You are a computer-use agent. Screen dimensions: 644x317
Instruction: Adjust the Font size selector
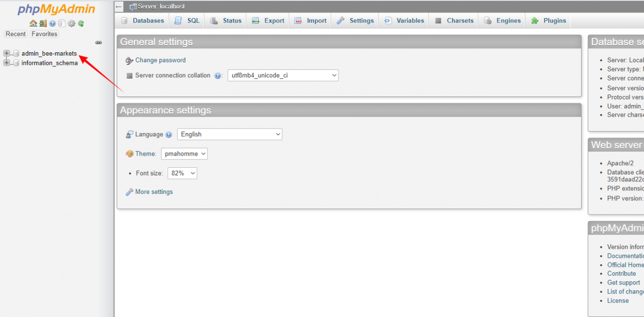click(182, 173)
